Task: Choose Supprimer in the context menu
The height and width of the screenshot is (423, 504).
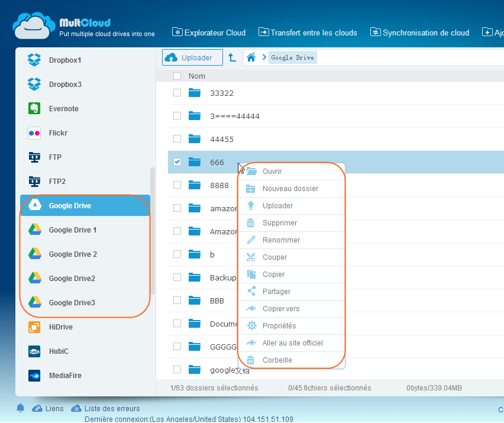Action: click(291, 223)
